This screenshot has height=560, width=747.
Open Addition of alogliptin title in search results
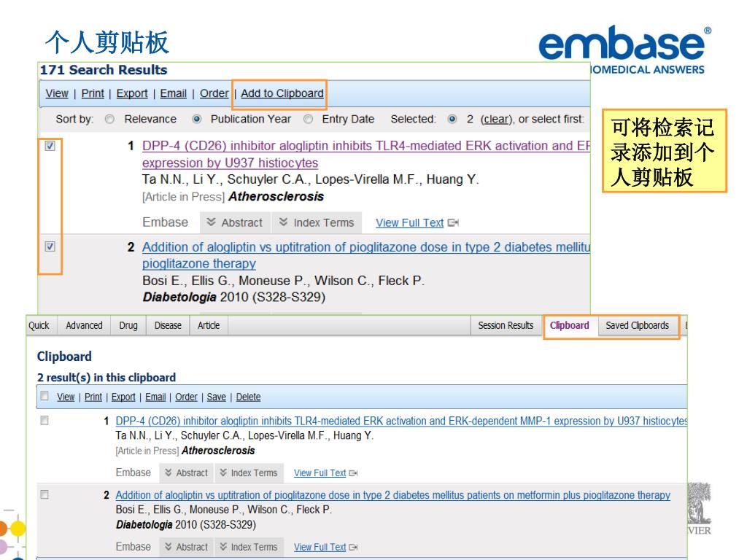366,255
